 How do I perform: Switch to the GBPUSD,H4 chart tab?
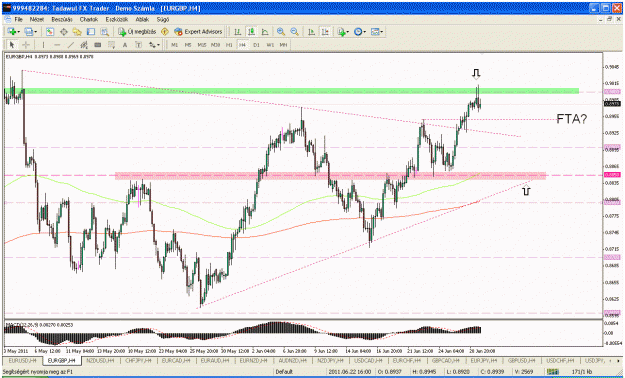(521, 360)
